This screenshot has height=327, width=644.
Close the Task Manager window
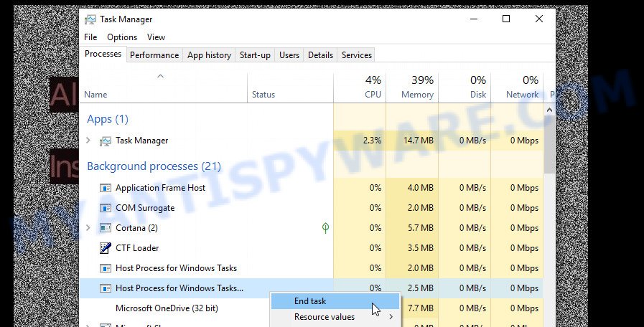pos(539,19)
